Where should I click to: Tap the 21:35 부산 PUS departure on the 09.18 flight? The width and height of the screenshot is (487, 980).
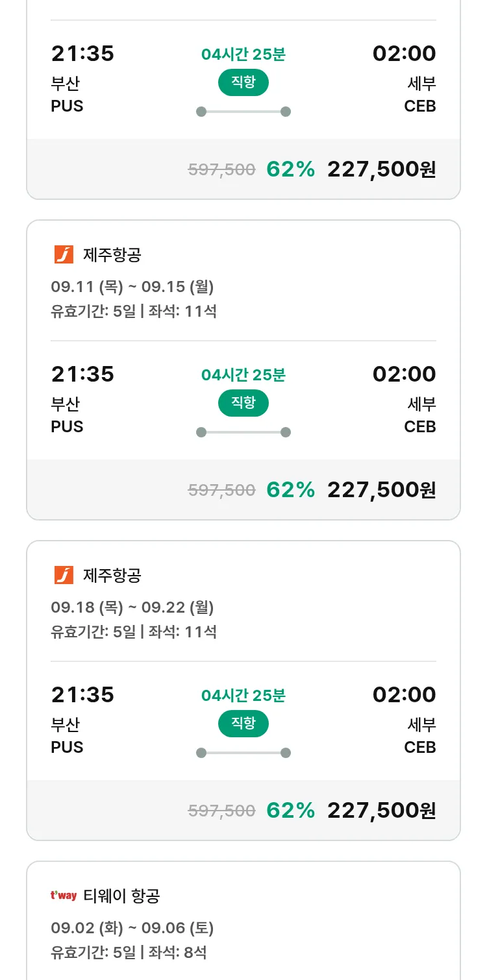point(82,720)
